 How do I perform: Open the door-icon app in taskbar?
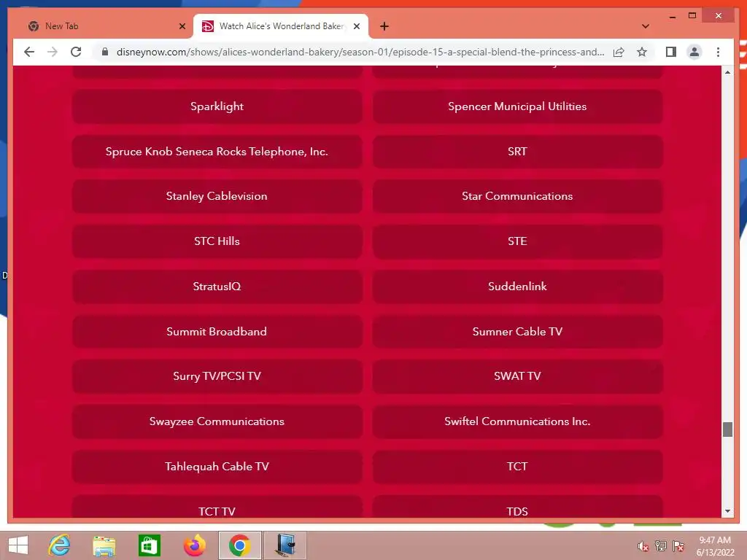point(285,545)
